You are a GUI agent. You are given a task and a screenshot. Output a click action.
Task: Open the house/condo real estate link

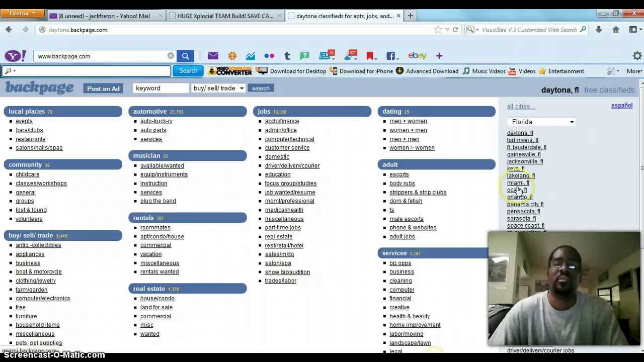pyautogui.click(x=157, y=298)
